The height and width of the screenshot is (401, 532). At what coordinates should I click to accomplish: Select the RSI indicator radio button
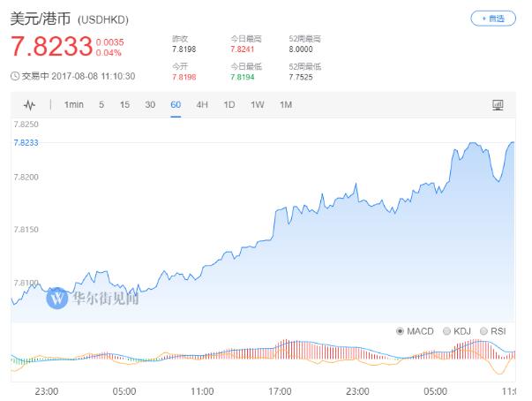coord(485,331)
